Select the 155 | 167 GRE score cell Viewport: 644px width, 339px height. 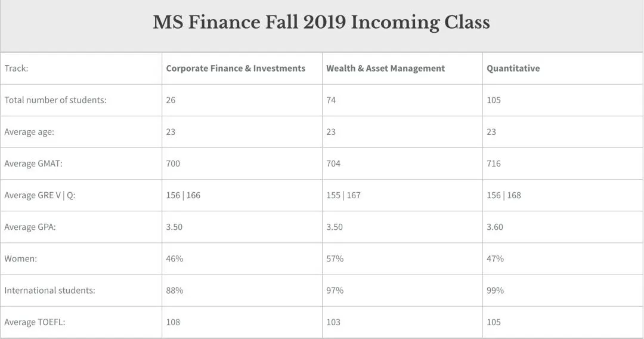point(343,195)
